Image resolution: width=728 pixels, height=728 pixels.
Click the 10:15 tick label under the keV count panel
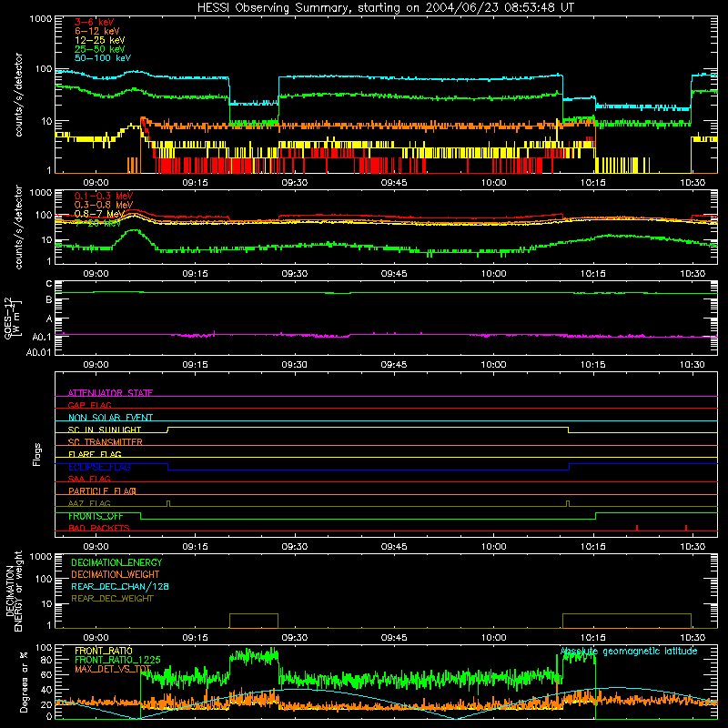tap(593, 183)
